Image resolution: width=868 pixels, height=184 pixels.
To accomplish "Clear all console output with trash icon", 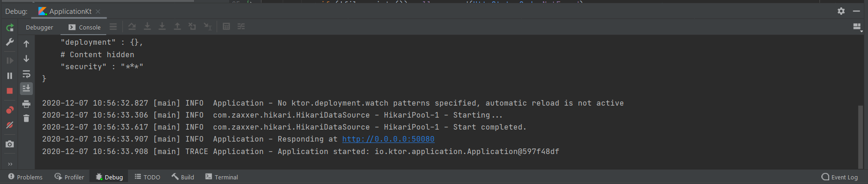I will [26, 119].
